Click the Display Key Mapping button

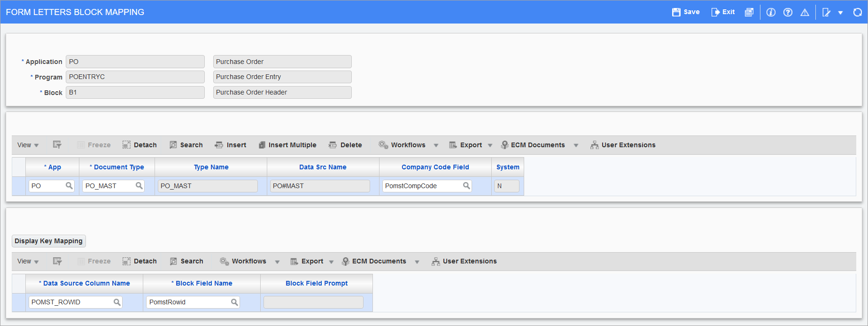[49, 241]
